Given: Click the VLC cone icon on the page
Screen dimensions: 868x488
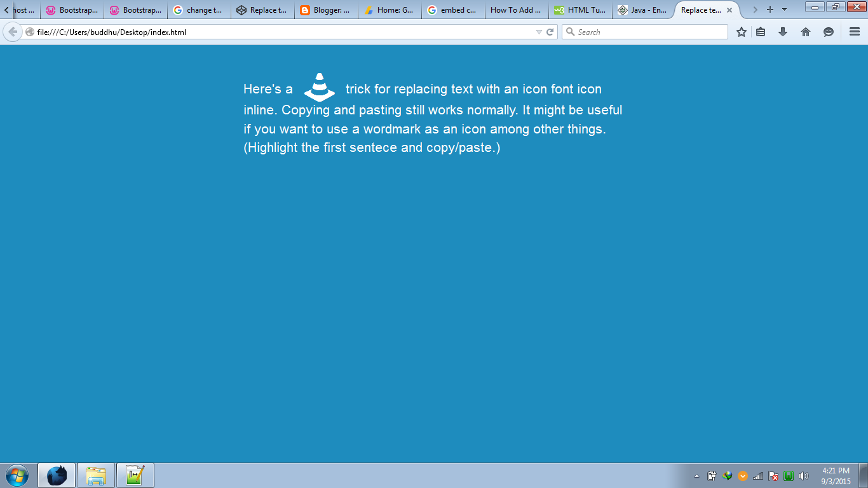Looking at the screenshot, I should point(319,88).
